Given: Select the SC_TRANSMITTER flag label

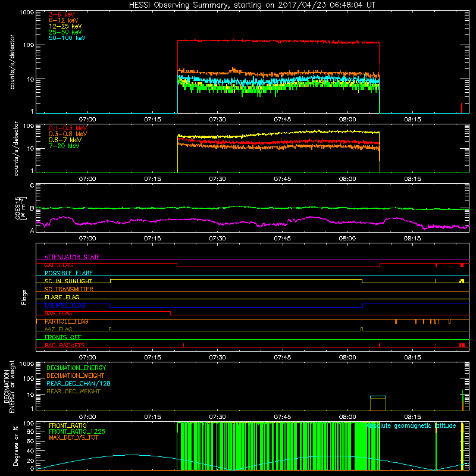Looking at the screenshot, I should [69, 289].
